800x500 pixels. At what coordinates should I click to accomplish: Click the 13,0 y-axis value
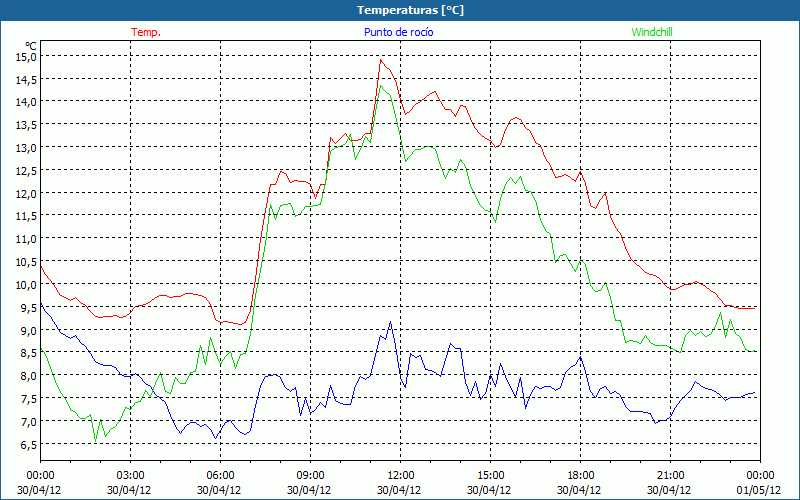coord(26,147)
